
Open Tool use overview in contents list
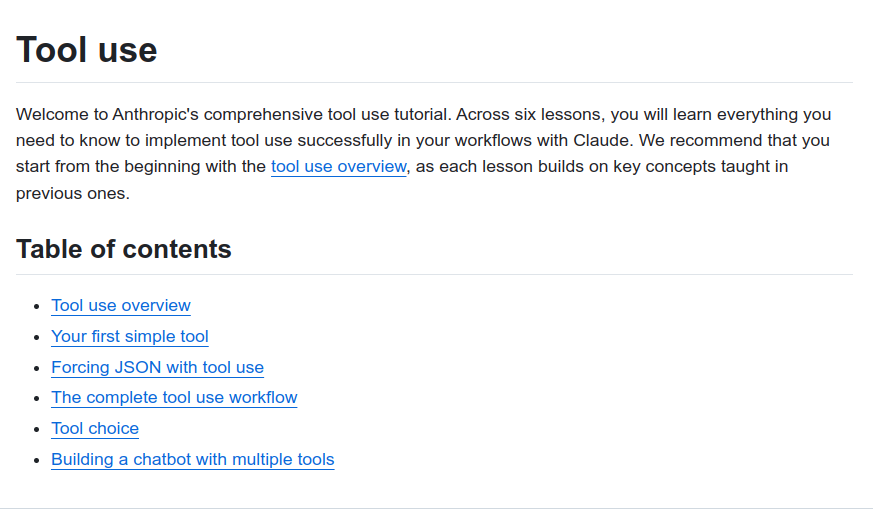click(x=121, y=305)
